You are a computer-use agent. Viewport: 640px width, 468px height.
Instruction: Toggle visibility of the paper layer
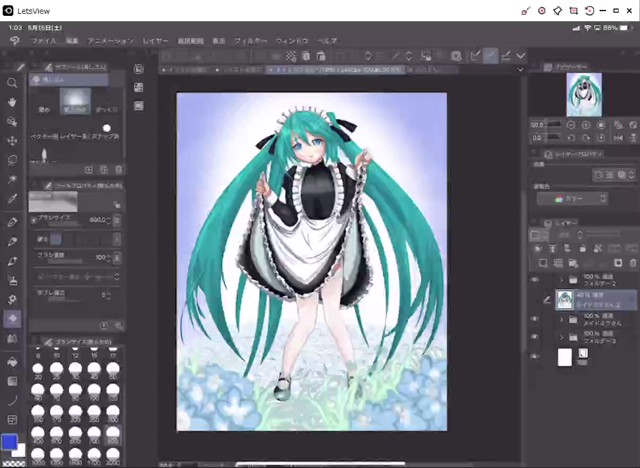tap(535, 356)
